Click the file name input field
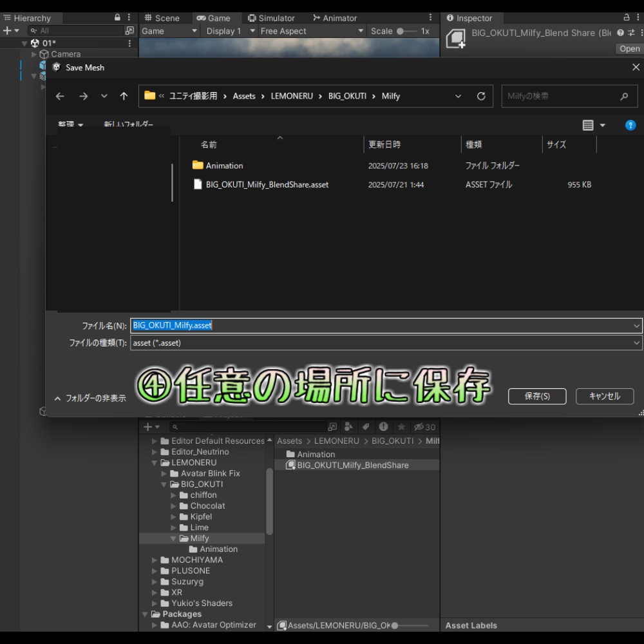Image resolution: width=644 pixels, height=644 pixels. click(x=386, y=325)
